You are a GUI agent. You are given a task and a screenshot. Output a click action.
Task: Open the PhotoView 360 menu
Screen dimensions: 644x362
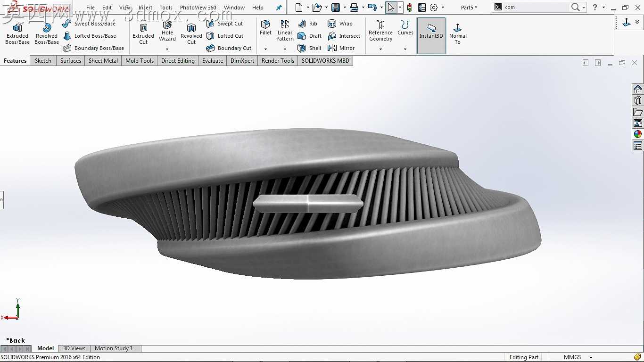[198, 8]
